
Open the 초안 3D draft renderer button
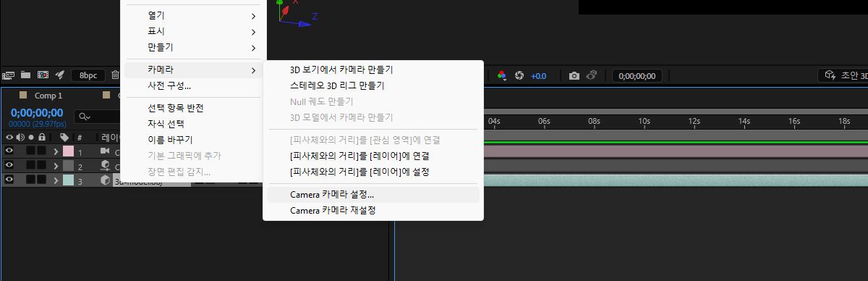842,75
